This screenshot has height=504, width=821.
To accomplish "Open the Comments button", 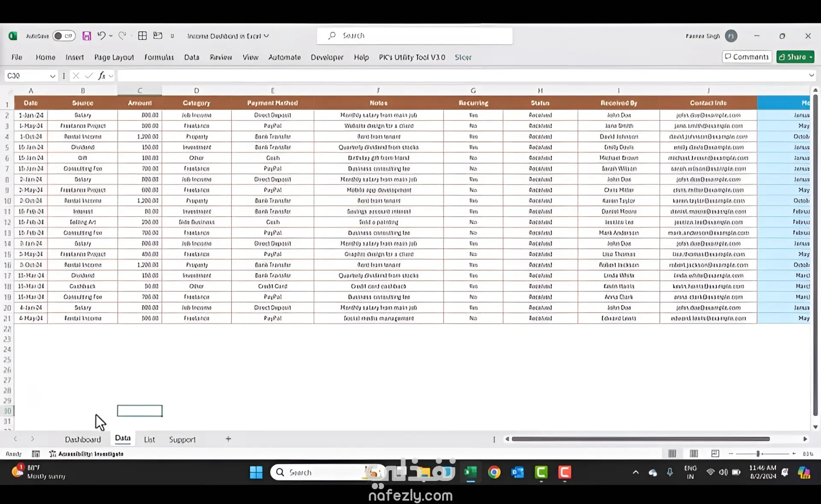I will click(747, 57).
